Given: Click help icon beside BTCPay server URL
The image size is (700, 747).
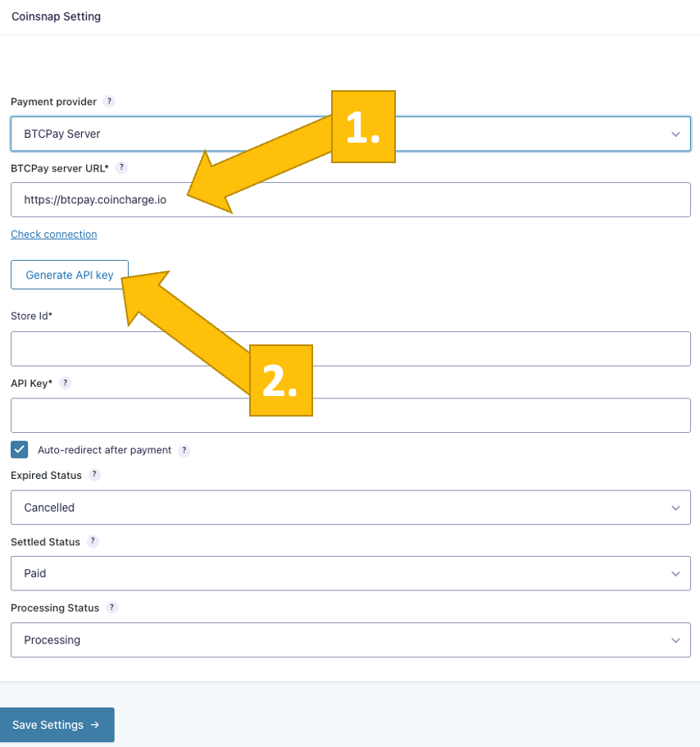Looking at the screenshot, I should [121, 167].
